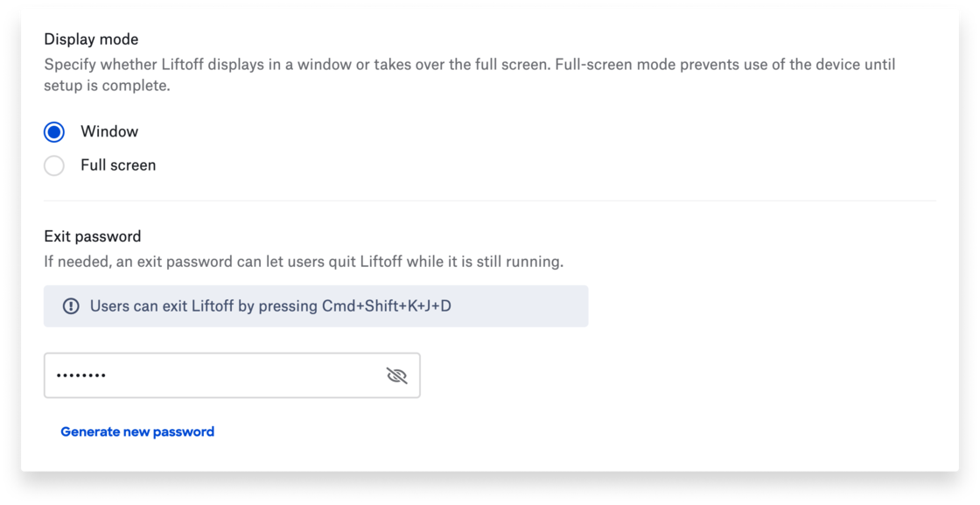Toggle password visibility in the field
Viewport: 980px width, 505px height.
click(396, 375)
